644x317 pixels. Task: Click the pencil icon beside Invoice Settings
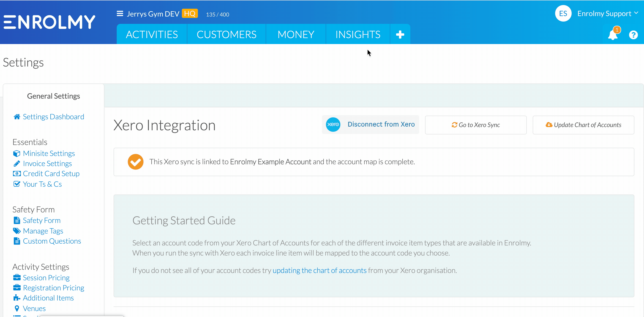17,164
